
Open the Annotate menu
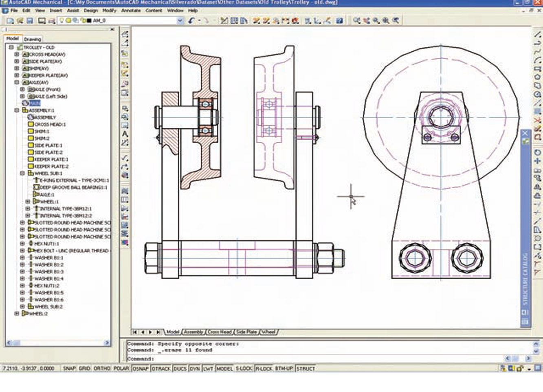click(x=131, y=10)
